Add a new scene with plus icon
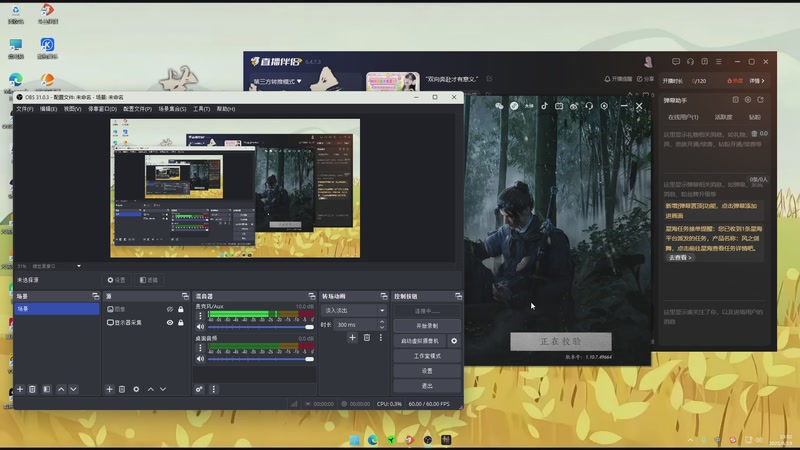Screen dimensions: 800x450 coord(20,389)
